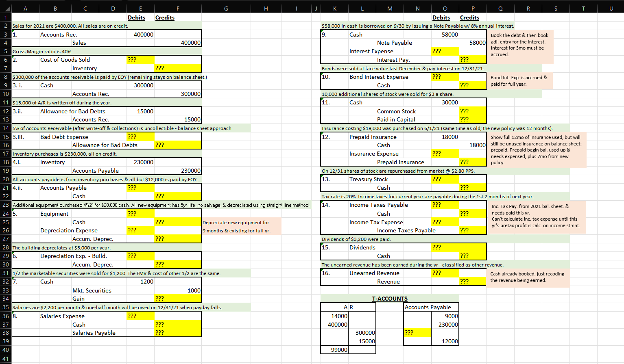Viewport: 624px width, 364px height.
Task: Select the ??? credit for Salaries Payable
Action: coord(178,333)
